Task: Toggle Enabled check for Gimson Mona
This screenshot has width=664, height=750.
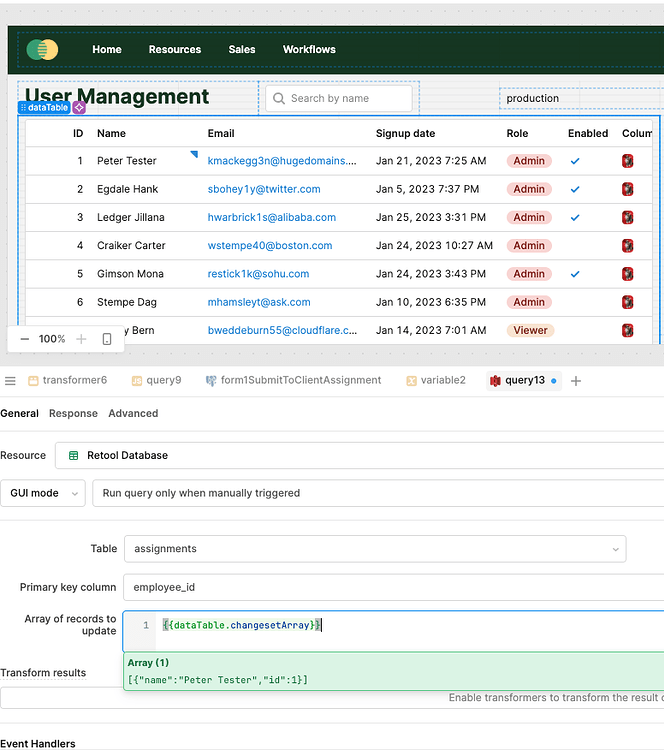Action: [575, 274]
